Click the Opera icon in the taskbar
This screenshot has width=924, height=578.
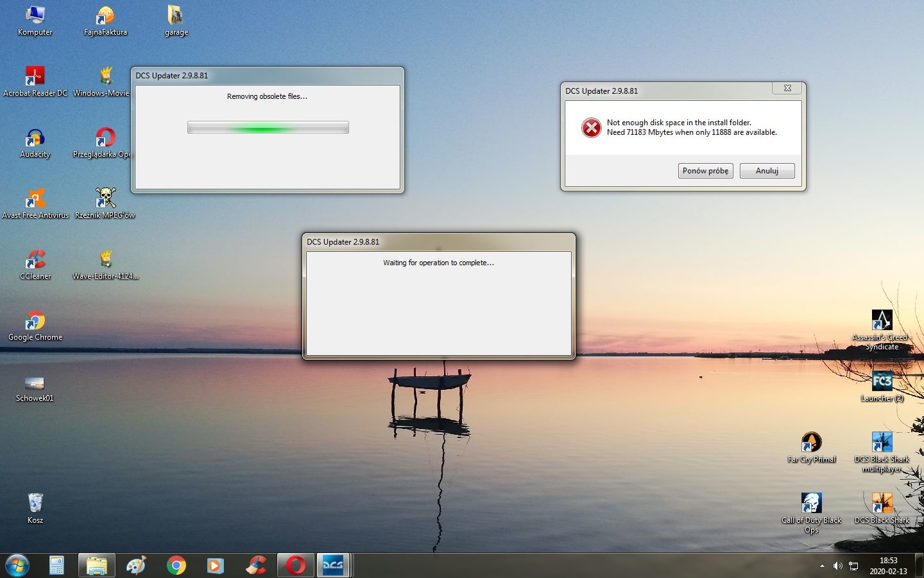295,565
